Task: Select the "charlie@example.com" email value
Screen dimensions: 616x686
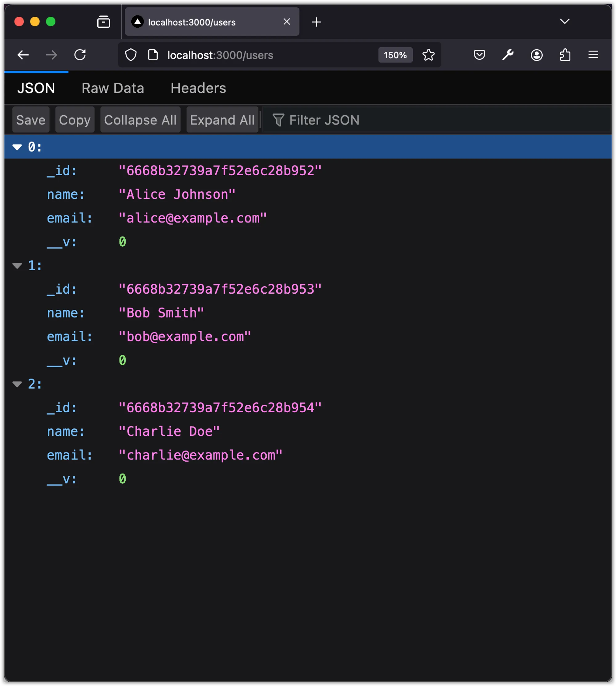Action: (x=201, y=455)
